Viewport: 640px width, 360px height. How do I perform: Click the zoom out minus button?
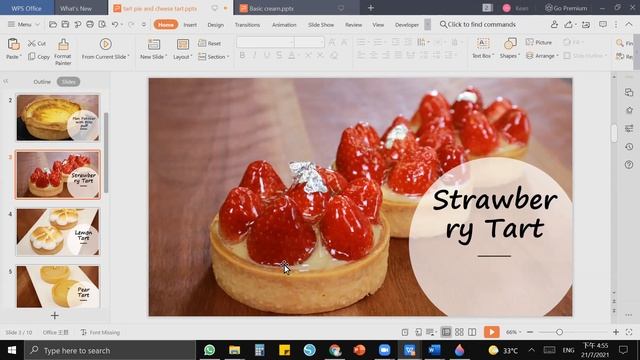[530, 332]
